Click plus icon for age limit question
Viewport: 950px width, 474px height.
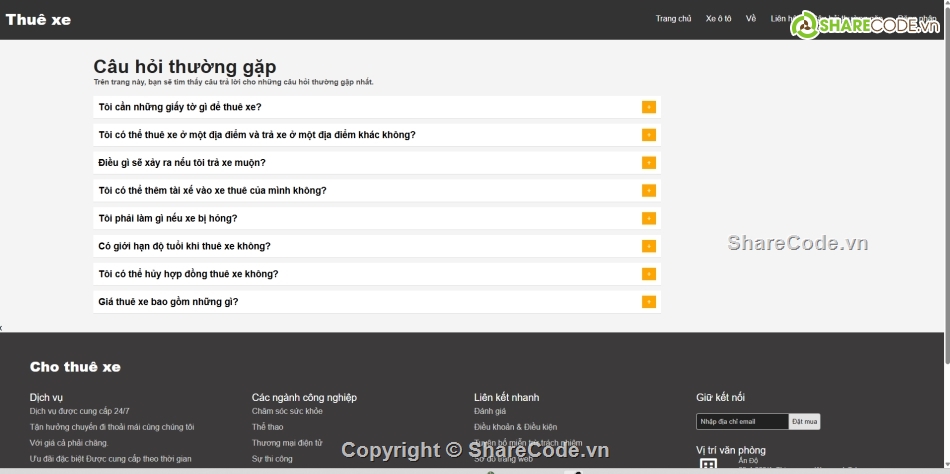point(648,246)
